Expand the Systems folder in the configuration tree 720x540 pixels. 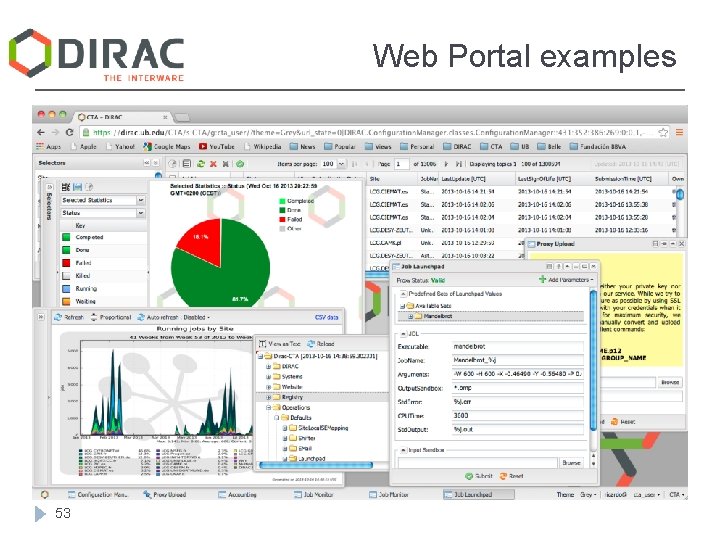pos(269,377)
